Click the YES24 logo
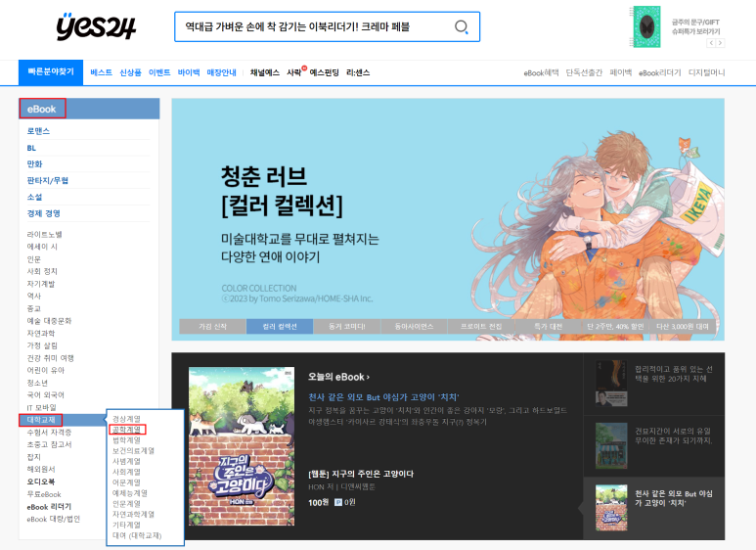The image size is (756, 550). (x=96, y=26)
